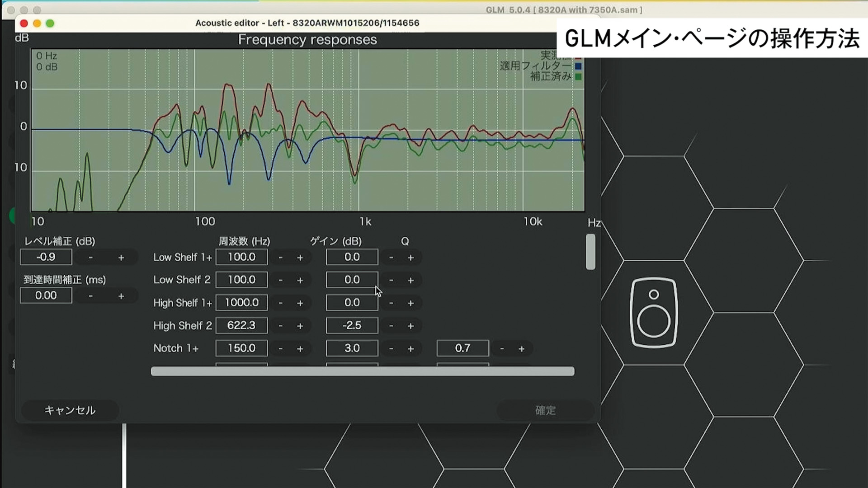This screenshot has height=488, width=868.
Task: Click the High Shelf 1+ filter label
Action: tap(183, 303)
